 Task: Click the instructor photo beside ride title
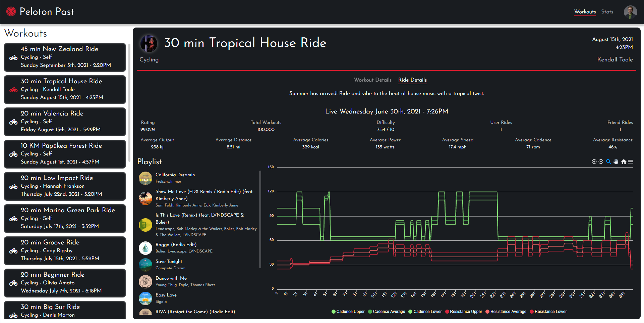point(149,44)
